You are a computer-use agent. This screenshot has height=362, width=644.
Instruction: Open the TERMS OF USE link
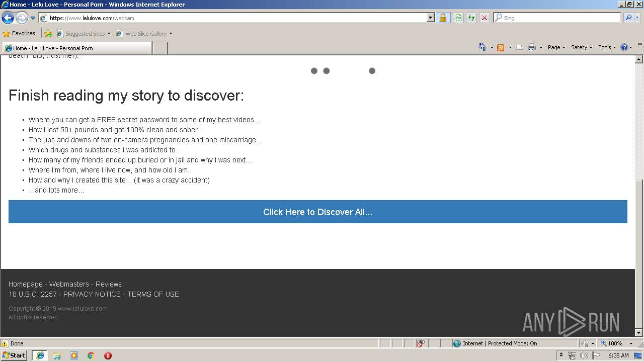(x=153, y=294)
